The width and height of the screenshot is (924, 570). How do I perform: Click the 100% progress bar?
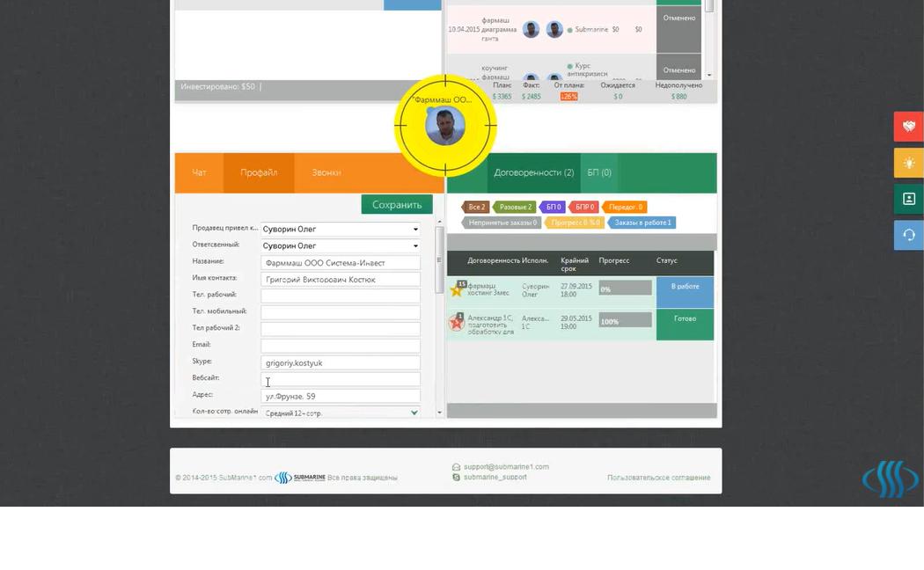click(x=625, y=320)
